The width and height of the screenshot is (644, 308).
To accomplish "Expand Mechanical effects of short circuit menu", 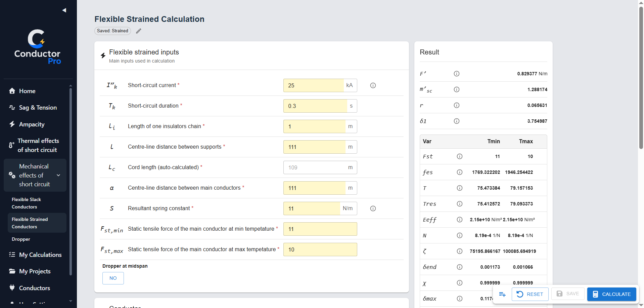I will (x=35, y=175).
